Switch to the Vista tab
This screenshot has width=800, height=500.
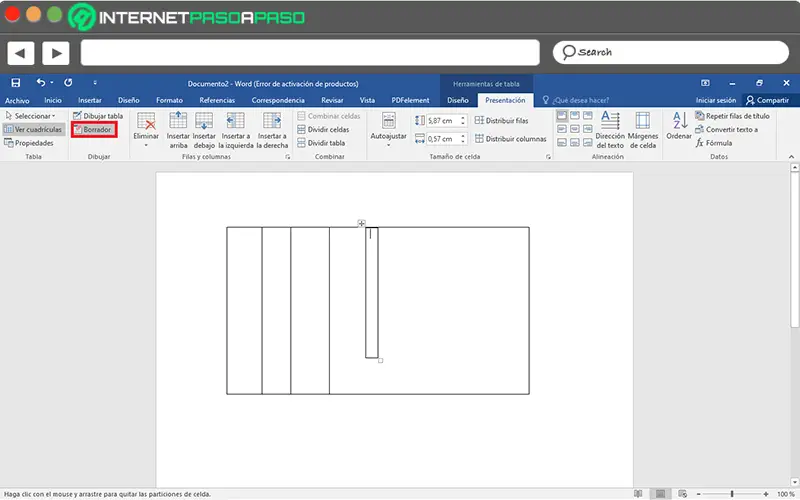[x=367, y=100]
